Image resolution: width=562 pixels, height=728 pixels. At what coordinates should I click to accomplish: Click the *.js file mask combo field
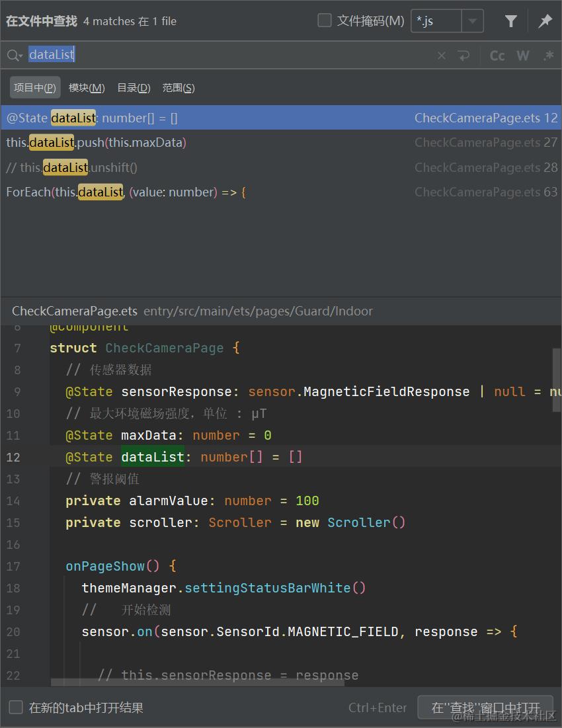coord(436,21)
